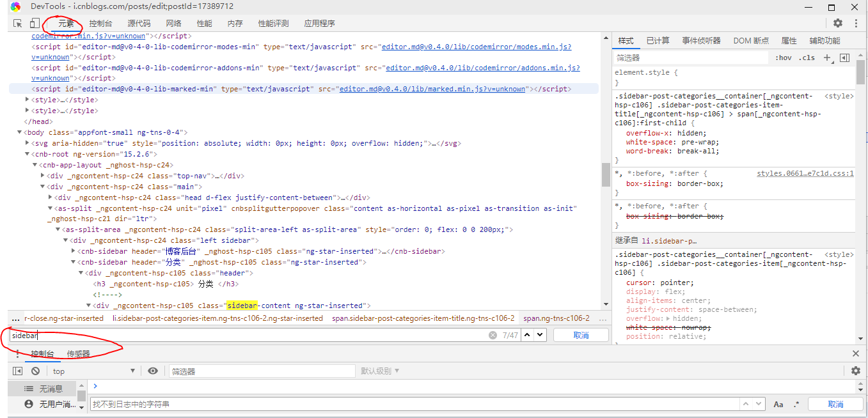Collapse the body appfont-small node
The height and width of the screenshot is (418, 868).
[x=19, y=132]
